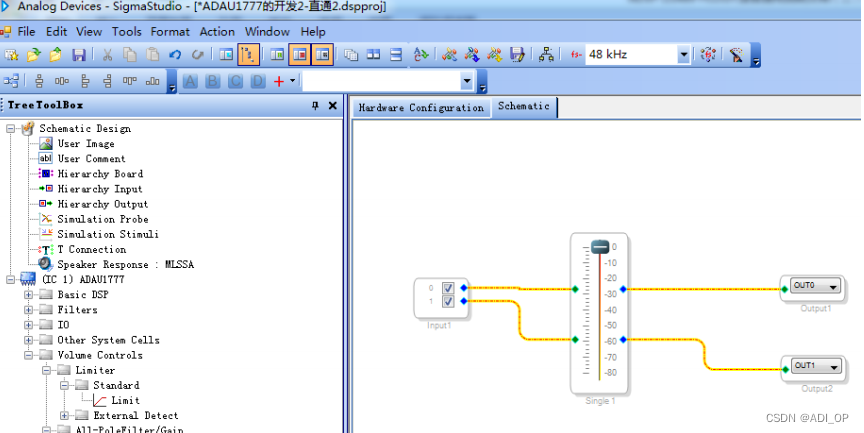Click the clipboard Paste icon
This screenshot has width=864, height=433.
coord(153,55)
